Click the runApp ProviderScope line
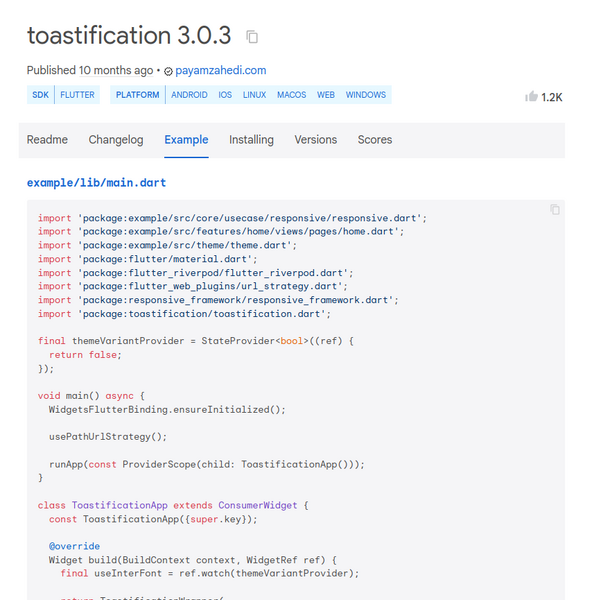 [207, 465]
